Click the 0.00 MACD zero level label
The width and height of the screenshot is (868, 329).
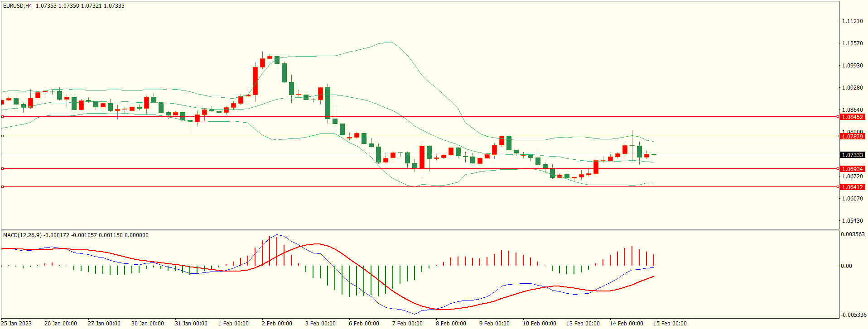tap(846, 266)
